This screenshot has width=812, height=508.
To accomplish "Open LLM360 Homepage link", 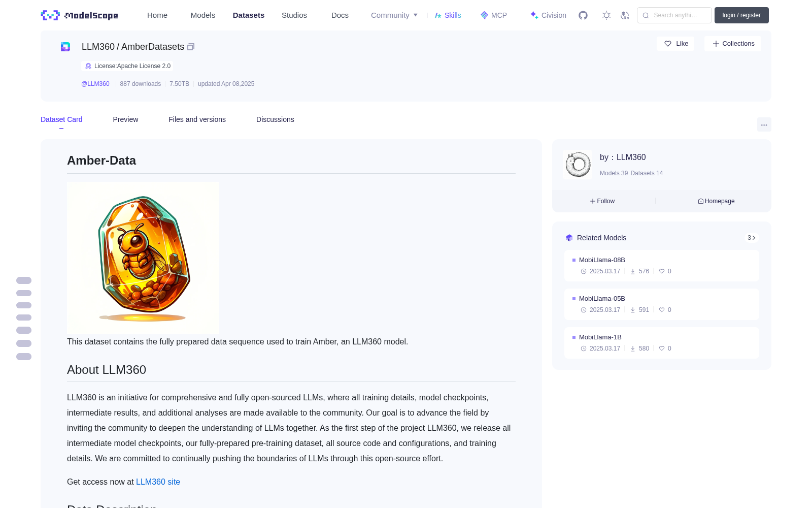I will click(716, 201).
